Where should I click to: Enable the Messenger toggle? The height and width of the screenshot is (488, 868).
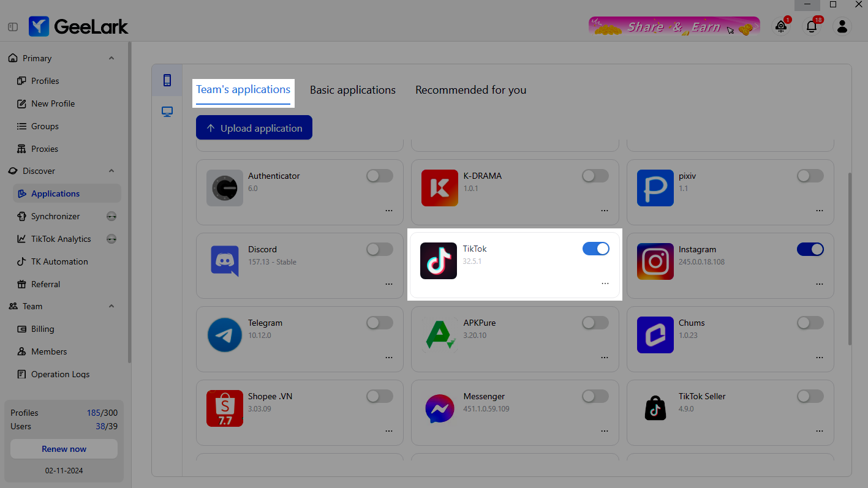[x=595, y=396]
